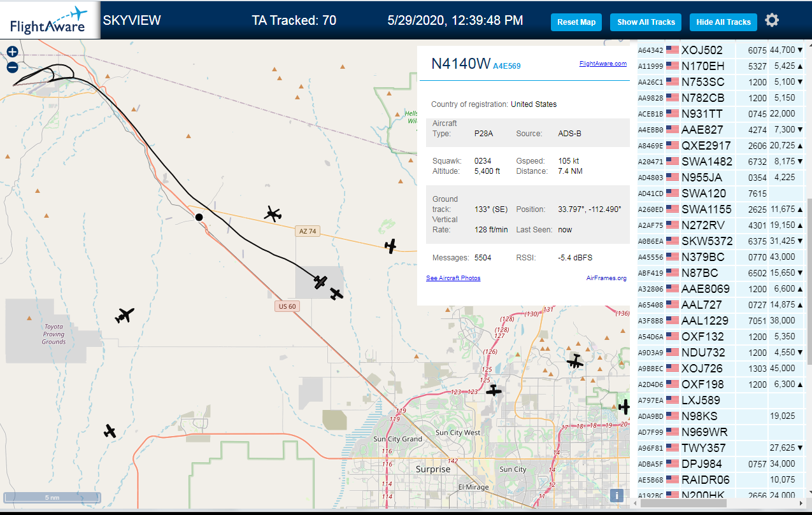Click the date and time display

(x=455, y=20)
